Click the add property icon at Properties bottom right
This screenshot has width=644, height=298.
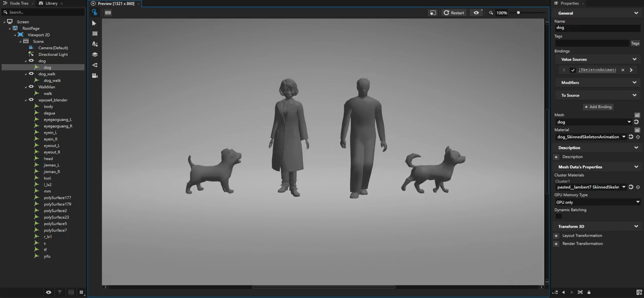pos(639,292)
